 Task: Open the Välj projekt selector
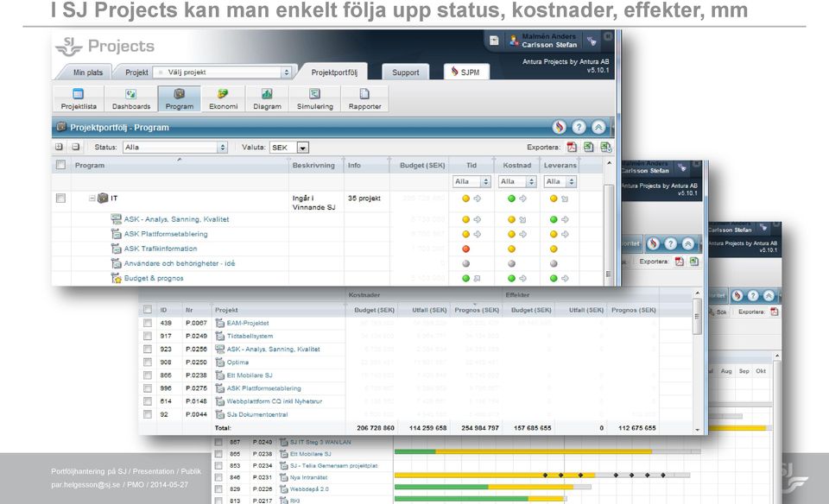[222, 72]
